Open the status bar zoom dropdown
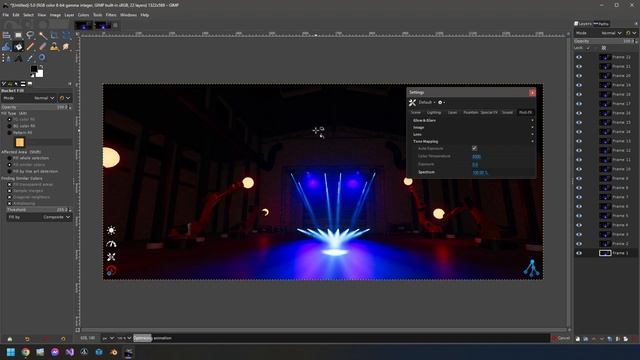The image size is (640, 360). [x=124, y=338]
